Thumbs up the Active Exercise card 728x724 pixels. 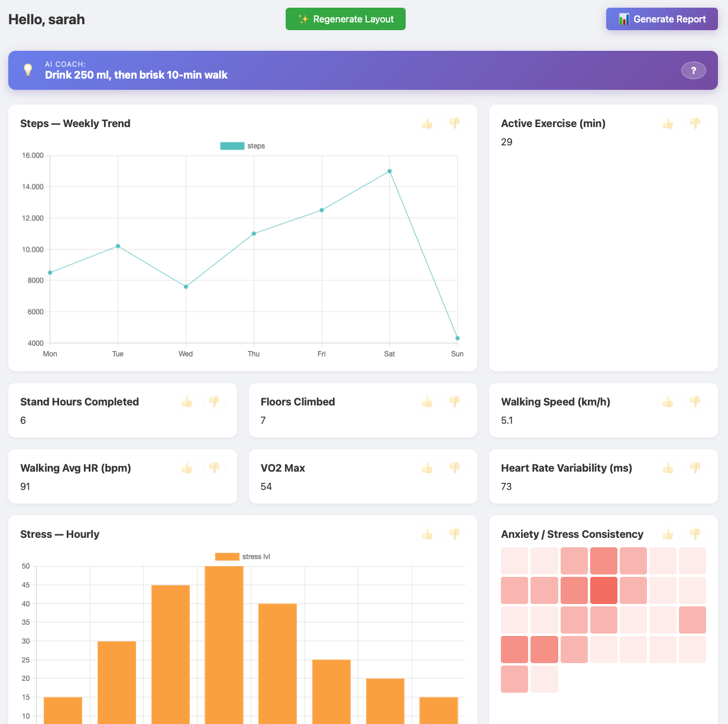point(668,124)
